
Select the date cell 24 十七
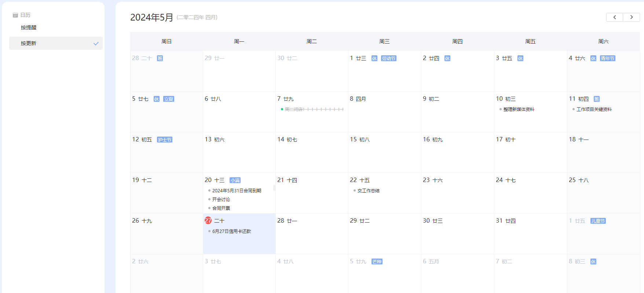pos(530,193)
